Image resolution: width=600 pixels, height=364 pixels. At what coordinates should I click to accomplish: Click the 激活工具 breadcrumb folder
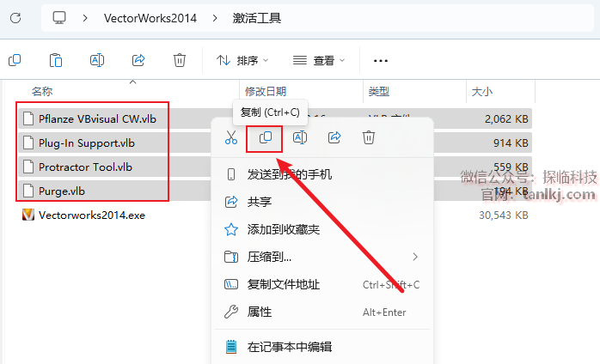[257, 18]
